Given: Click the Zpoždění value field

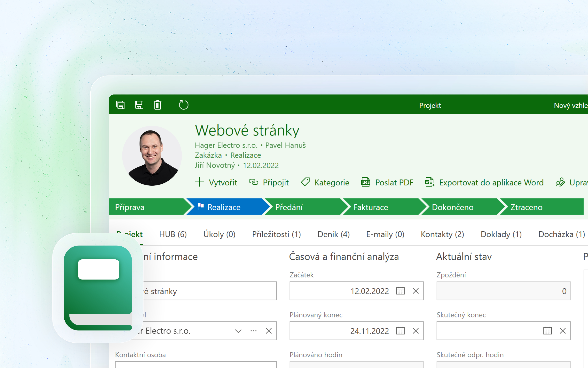Looking at the screenshot, I should (503, 291).
